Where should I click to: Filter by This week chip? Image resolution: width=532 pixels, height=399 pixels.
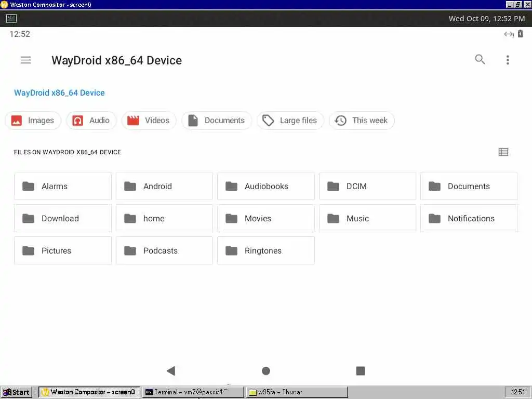[362, 121]
